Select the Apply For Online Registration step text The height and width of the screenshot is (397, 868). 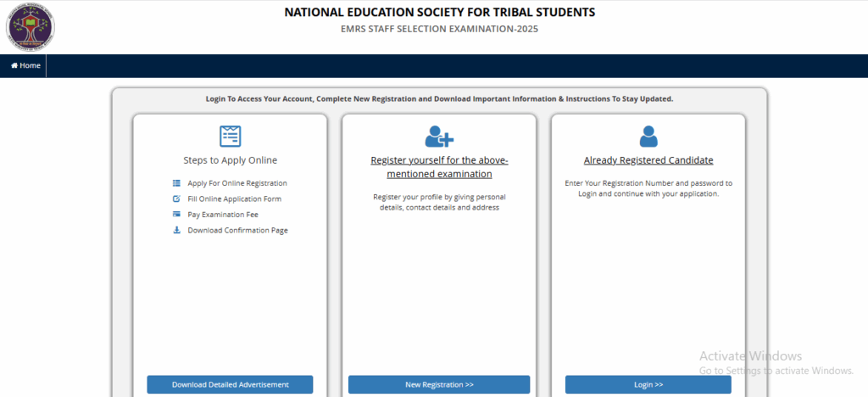tap(237, 183)
